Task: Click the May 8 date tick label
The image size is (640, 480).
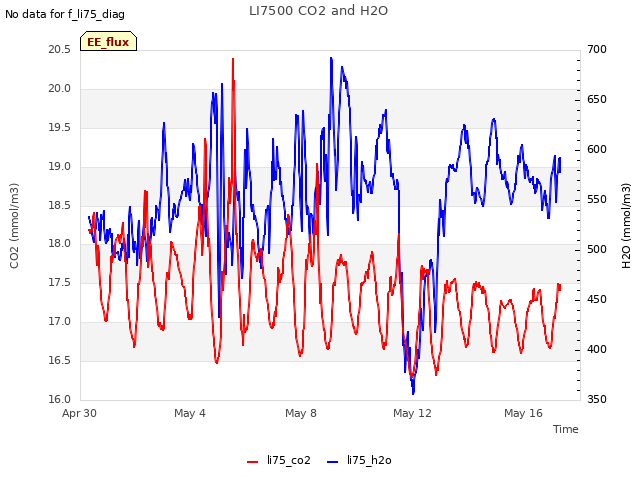Action: (301, 413)
